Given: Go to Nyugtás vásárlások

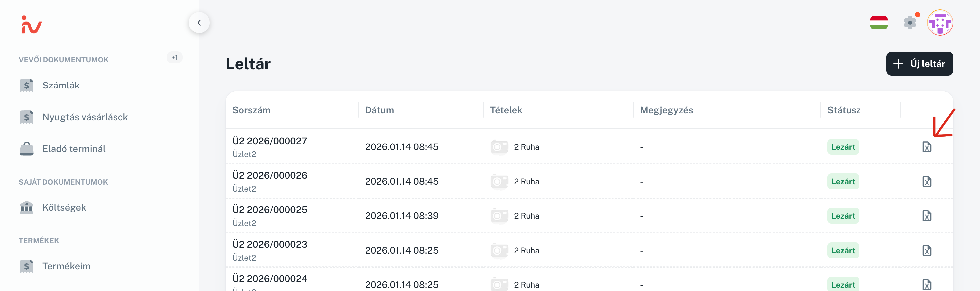Looking at the screenshot, I should pos(85,117).
